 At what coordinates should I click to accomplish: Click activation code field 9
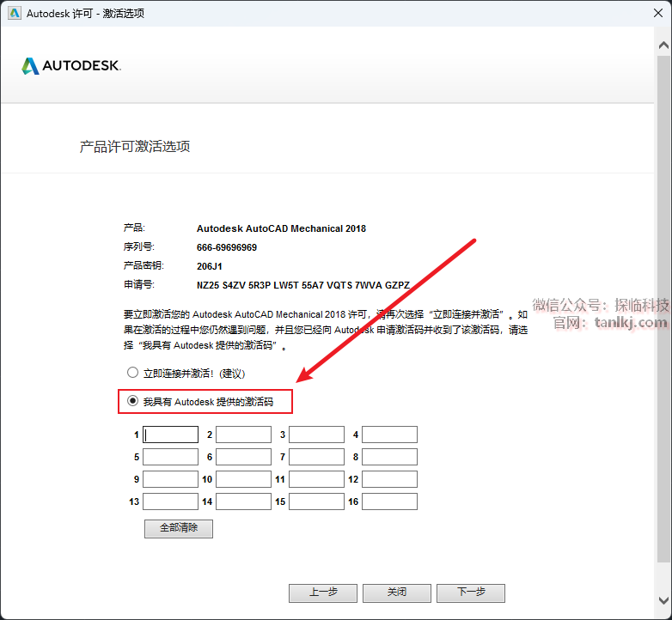170,479
